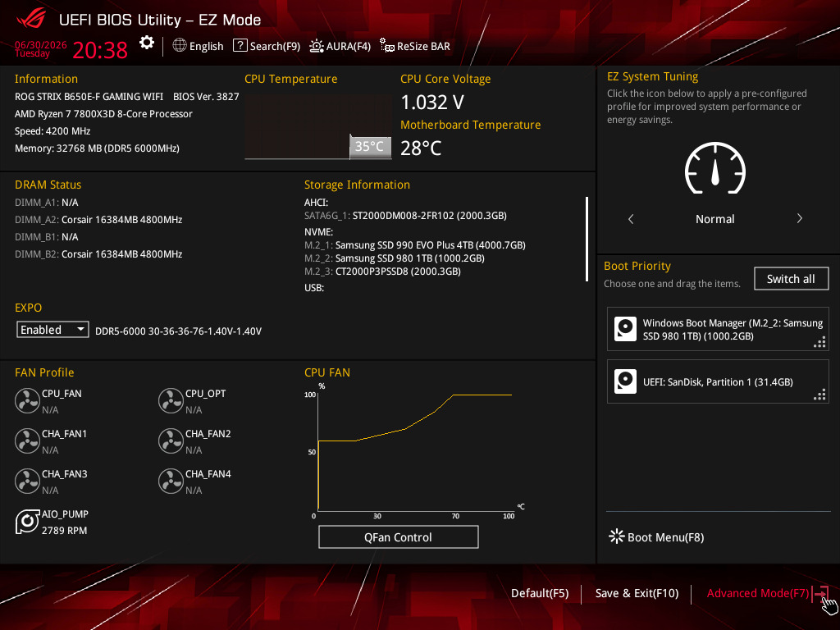Click M.2_1 Samsung SSD 990 EVO Plus
Screen dimensions: 840x630
(414, 244)
